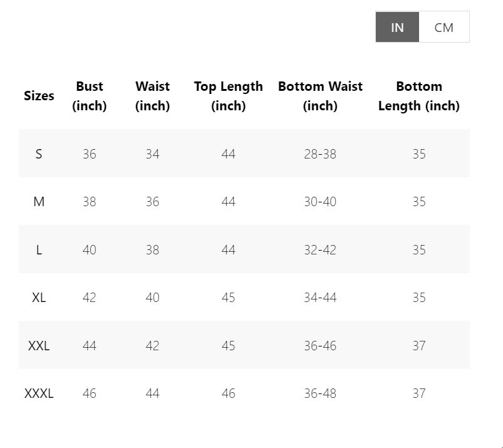Select the 36-48 bottom waist cell
Image resolution: width=503 pixels, height=448 pixels.
point(320,393)
